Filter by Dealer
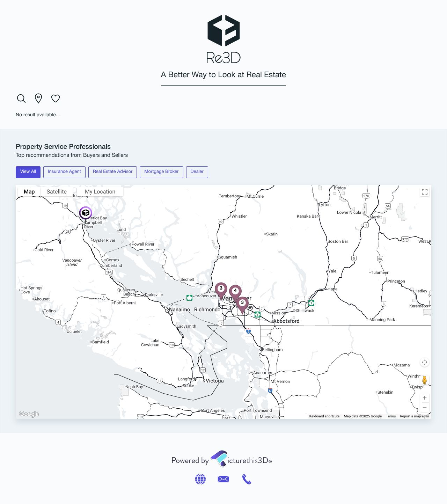 tap(197, 172)
